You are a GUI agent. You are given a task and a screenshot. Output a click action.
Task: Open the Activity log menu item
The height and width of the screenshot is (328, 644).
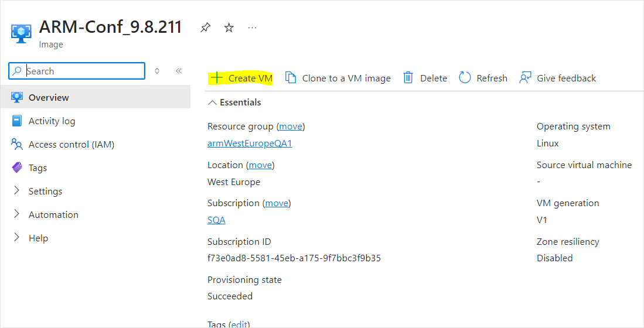pyautogui.click(x=52, y=121)
